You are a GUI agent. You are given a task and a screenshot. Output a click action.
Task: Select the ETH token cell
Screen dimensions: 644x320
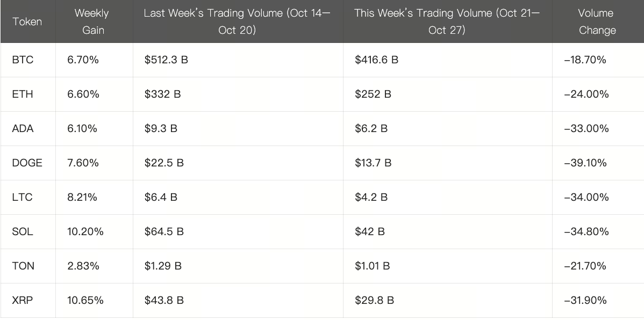(x=23, y=94)
